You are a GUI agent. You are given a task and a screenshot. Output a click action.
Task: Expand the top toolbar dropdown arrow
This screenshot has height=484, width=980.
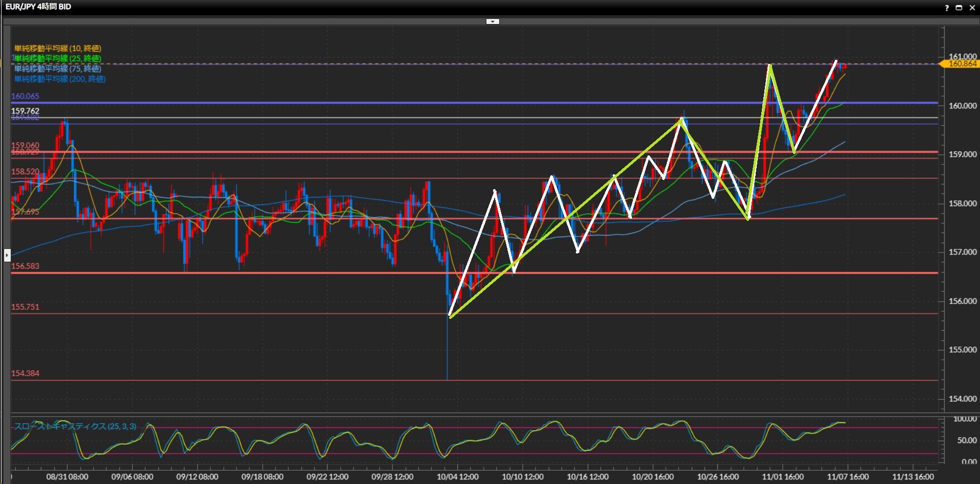(x=493, y=21)
